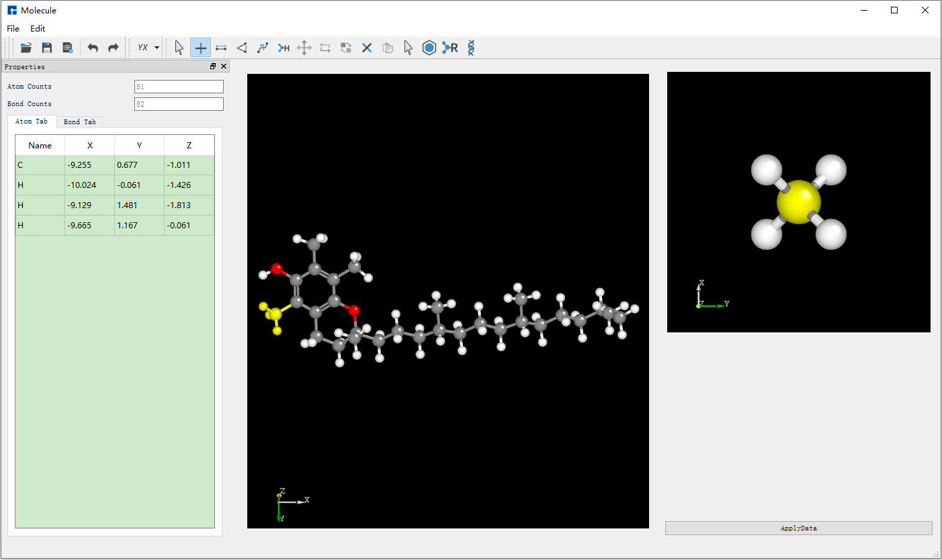Image resolution: width=942 pixels, height=560 pixels.
Task: Select the yellow atom in the preview pane
Action: coord(798,201)
